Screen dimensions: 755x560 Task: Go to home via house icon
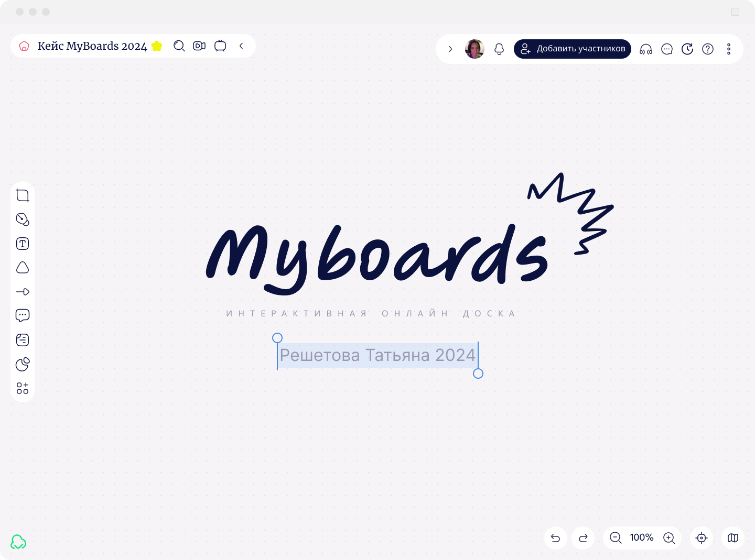24,46
